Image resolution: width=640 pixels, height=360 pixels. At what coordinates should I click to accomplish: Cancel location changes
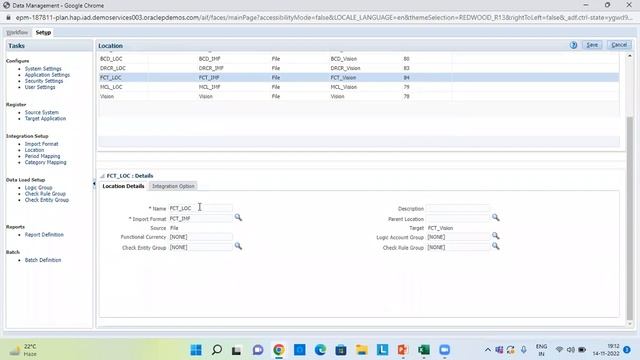(619, 45)
